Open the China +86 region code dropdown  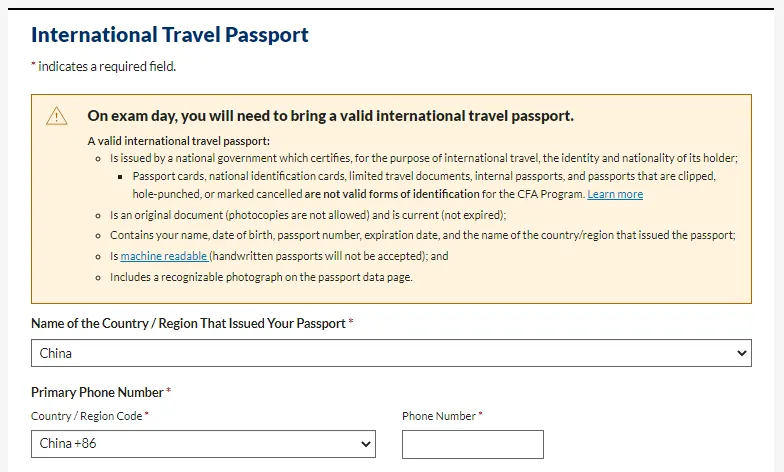point(203,444)
